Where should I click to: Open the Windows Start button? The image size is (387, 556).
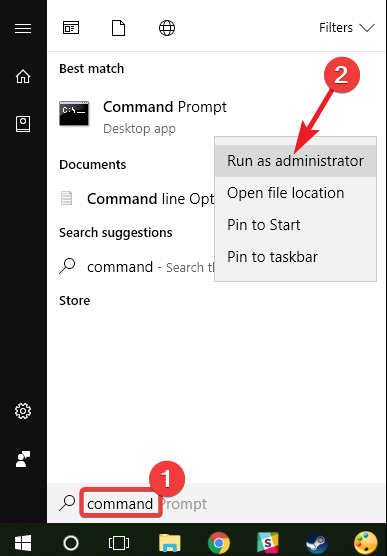23,543
